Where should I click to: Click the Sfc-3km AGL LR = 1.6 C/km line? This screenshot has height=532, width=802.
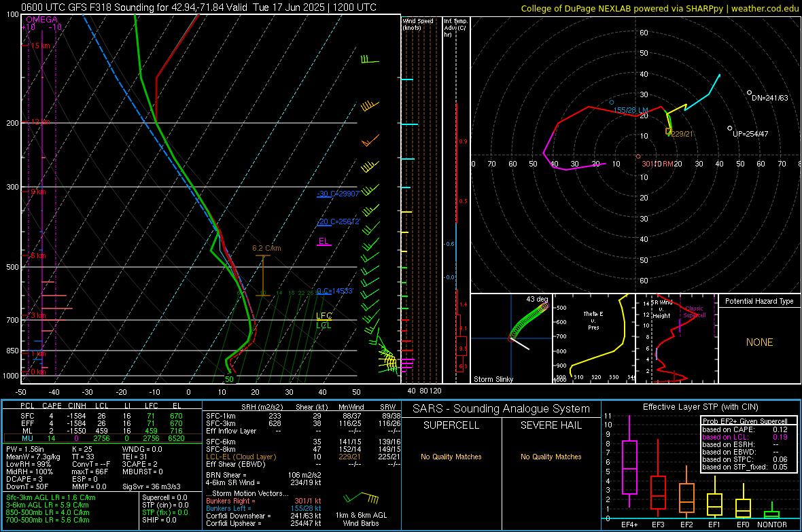click(51, 497)
